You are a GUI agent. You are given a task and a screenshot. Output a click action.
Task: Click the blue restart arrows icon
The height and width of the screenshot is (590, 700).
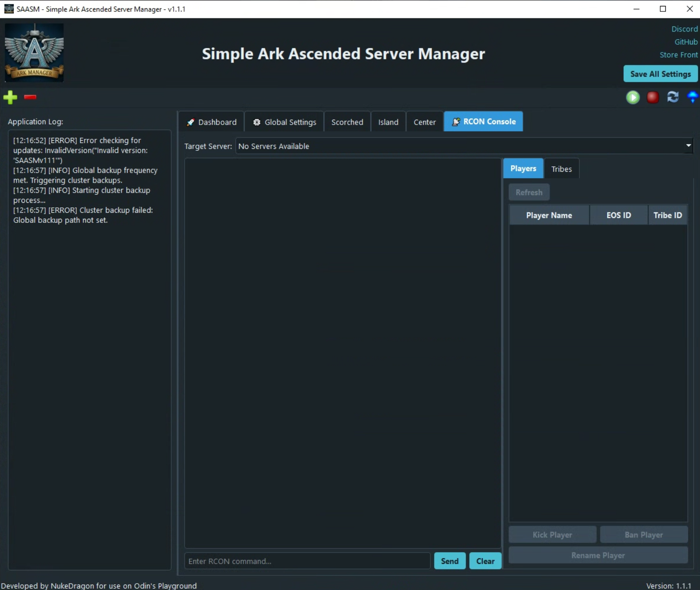673,97
